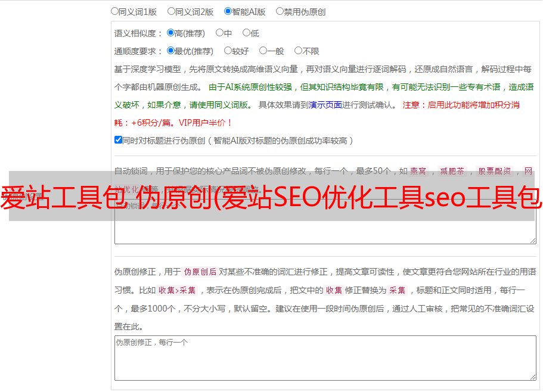Set 通顺度要求 to 最优(推荐)
This screenshot has width=543, height=392.
[170, 51]
